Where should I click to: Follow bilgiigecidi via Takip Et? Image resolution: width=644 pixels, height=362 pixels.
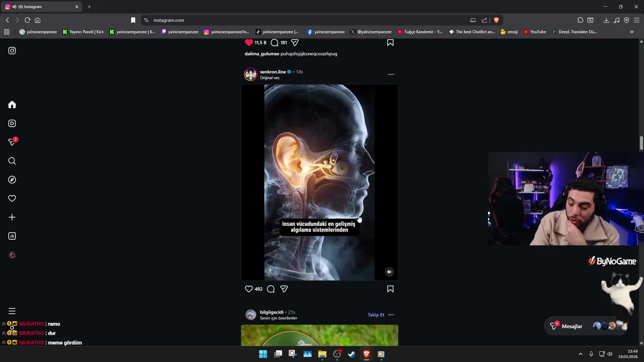(376, 315)
